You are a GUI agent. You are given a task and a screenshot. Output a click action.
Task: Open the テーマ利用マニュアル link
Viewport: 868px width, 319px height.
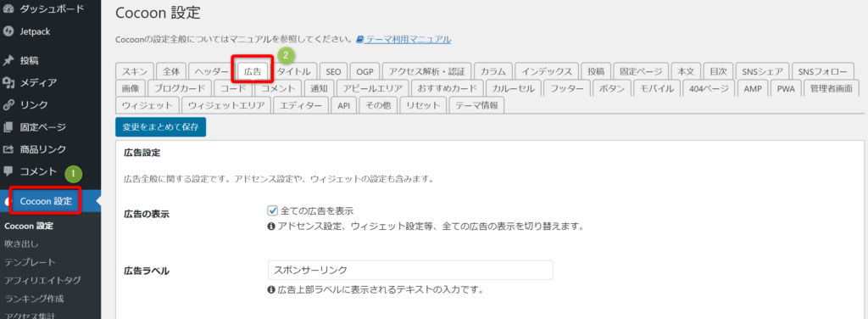[408, 40]
